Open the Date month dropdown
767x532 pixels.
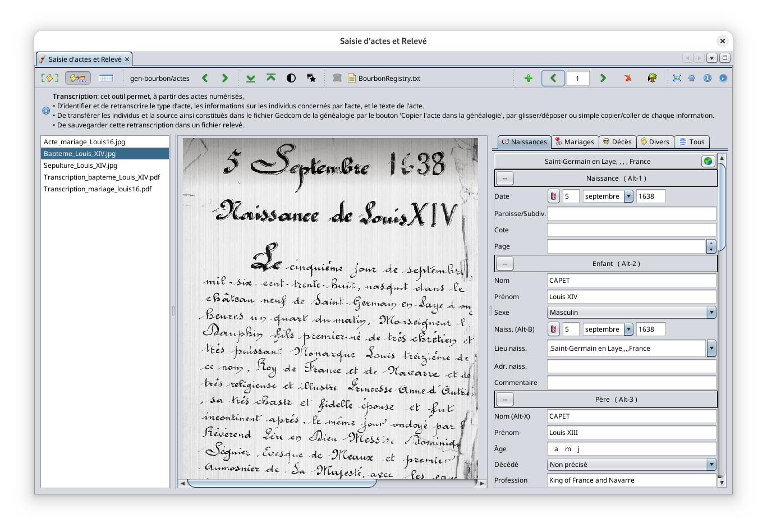click(628, 196)
